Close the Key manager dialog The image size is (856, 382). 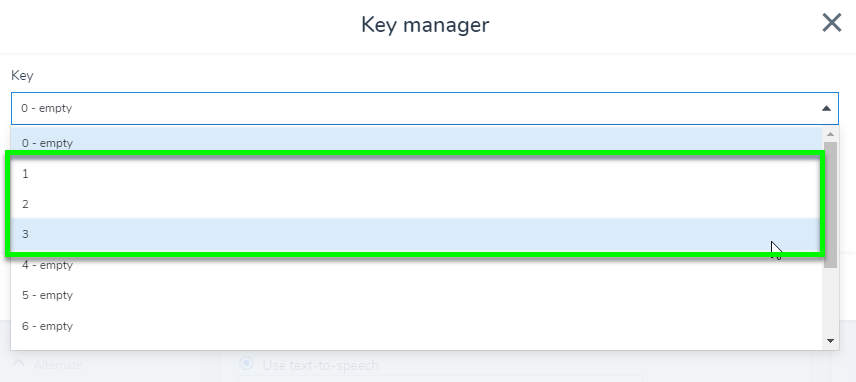(x=831, y=23)
